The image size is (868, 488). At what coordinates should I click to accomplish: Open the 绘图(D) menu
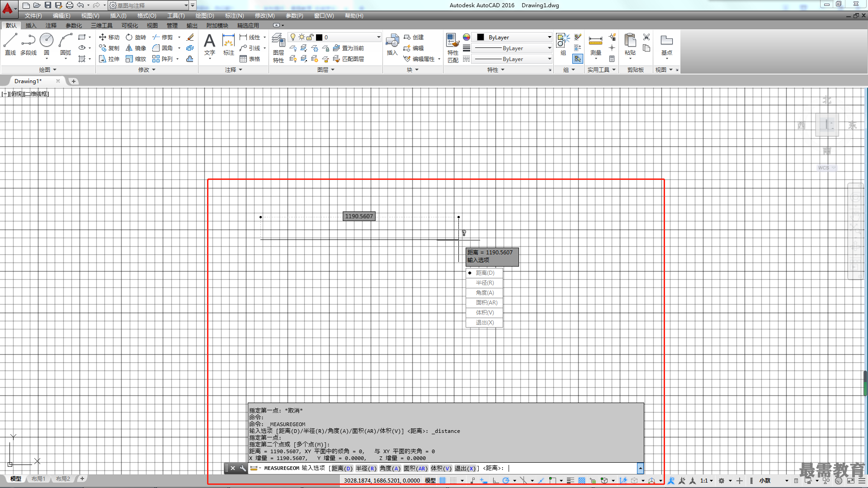point(205,15)
